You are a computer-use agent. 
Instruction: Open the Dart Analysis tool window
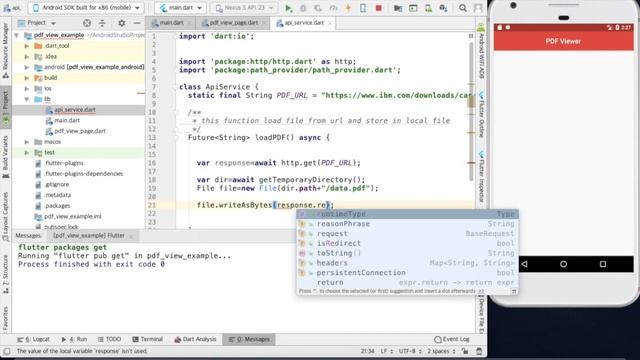pyautogui.click(x=195, y=339)
